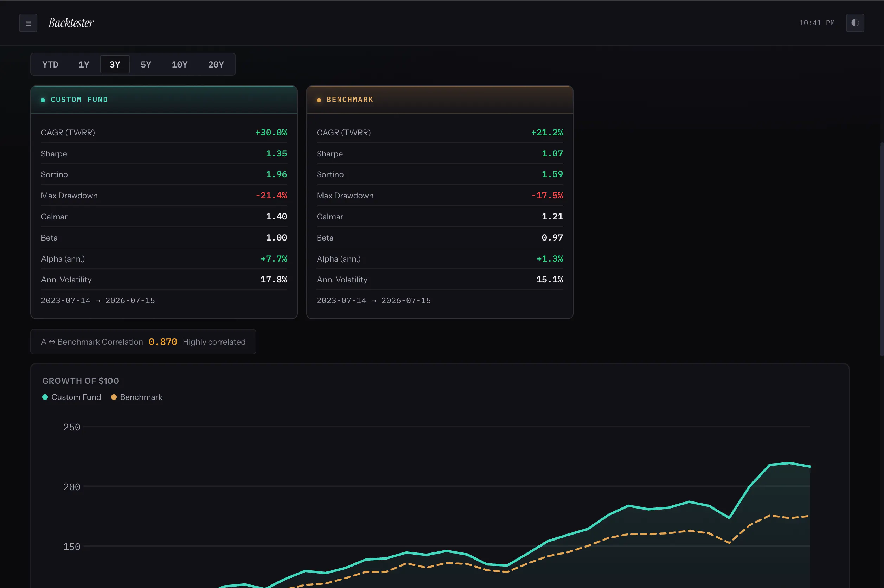Toggle Custom Fund series in chart legend
This screenshot has height=588, width=884.
coord(72,397)
